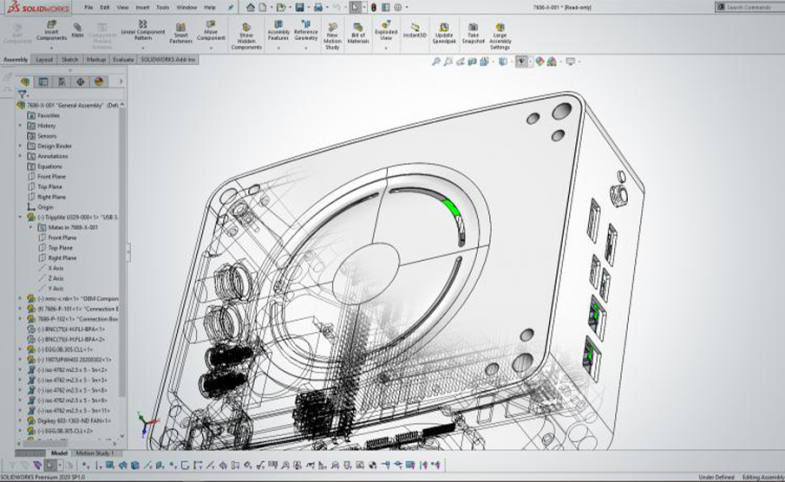Switch to the Evaluate tab

[123, 59]
